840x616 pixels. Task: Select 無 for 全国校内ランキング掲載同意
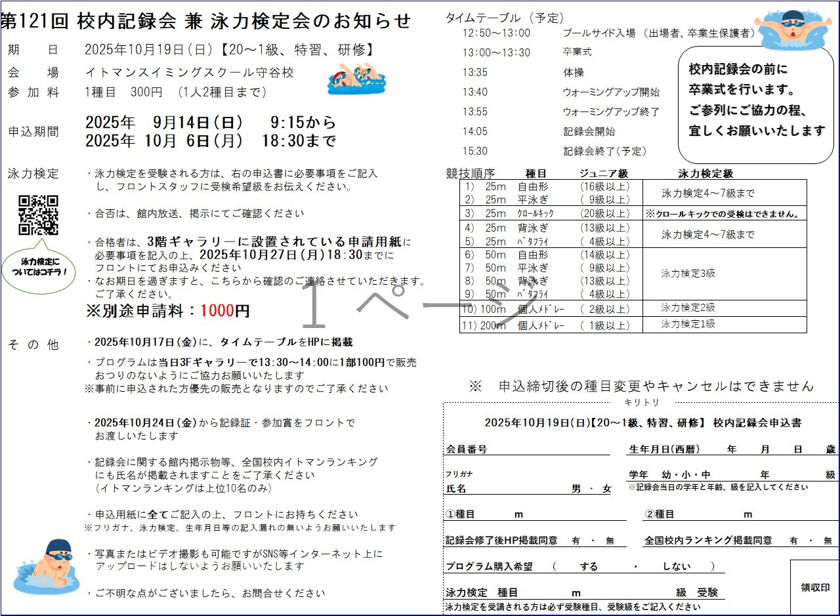pyautogui.click(x=828, y=541)
